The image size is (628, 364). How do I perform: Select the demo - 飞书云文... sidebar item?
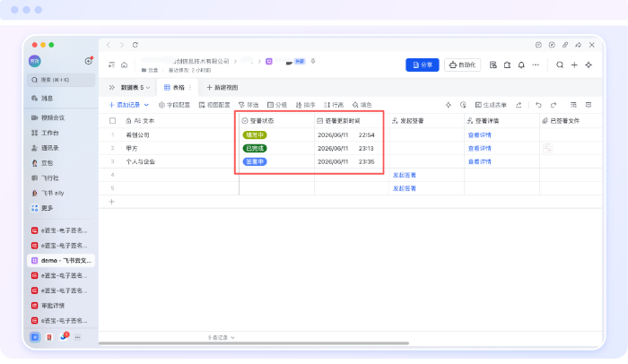[61, 260]
